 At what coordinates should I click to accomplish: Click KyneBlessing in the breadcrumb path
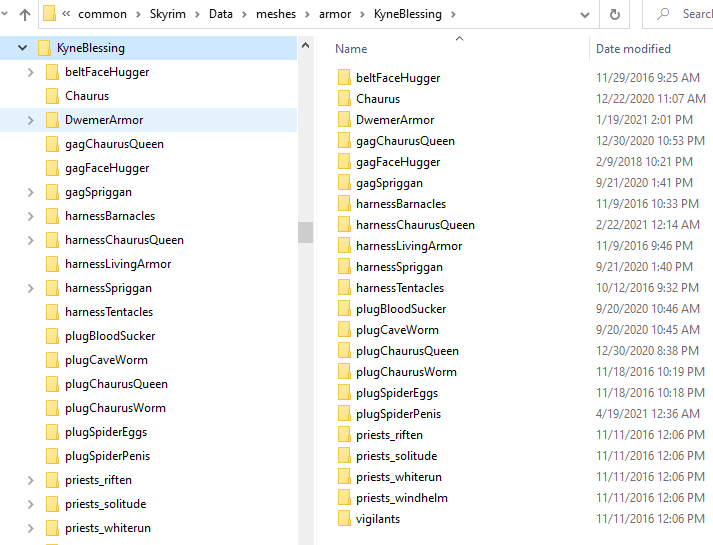[x=407, y=14]
